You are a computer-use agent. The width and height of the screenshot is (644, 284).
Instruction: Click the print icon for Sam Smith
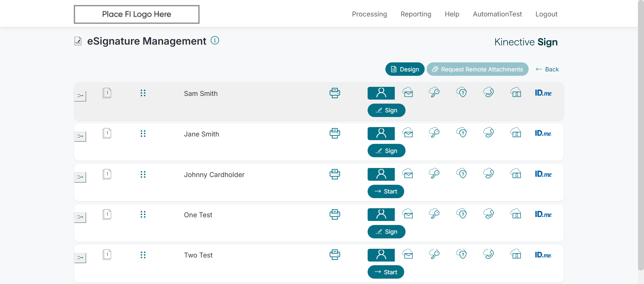click(x=334, y=93)
